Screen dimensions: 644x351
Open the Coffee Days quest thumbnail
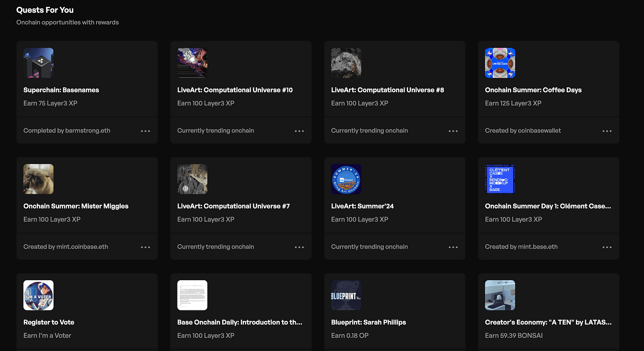[x=500, y=63]
